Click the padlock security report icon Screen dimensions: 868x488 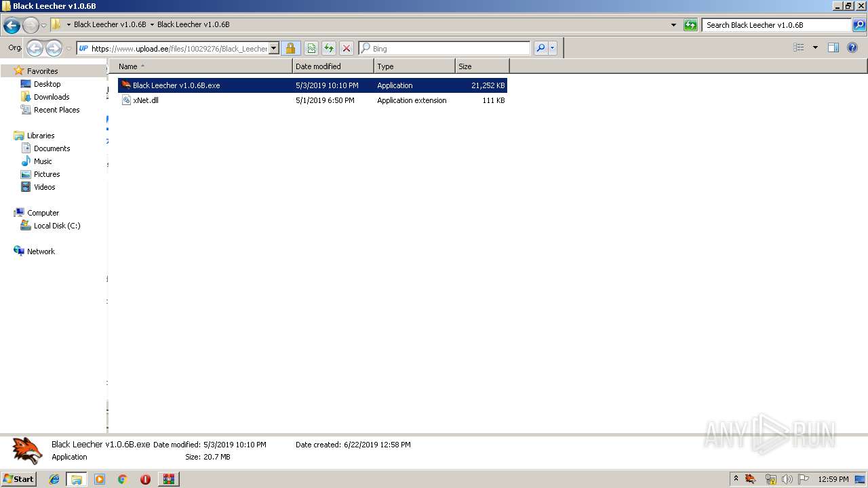[290, 48]
